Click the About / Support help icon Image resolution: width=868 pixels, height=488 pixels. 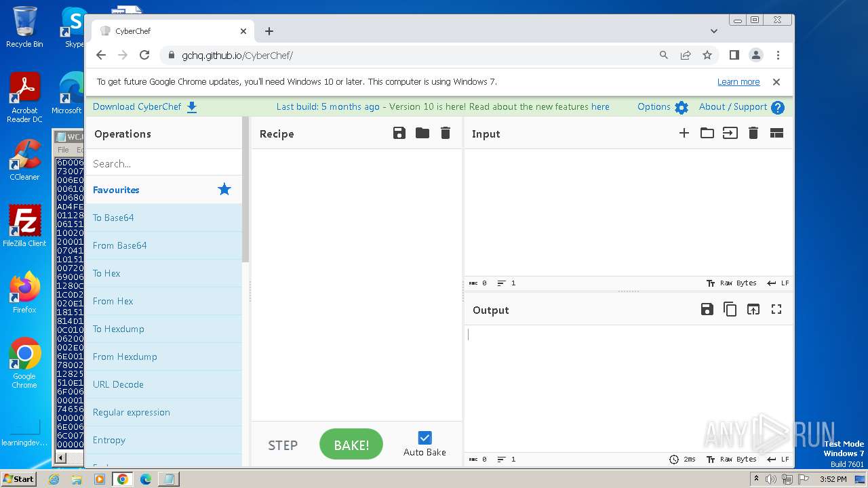[778, 107]
